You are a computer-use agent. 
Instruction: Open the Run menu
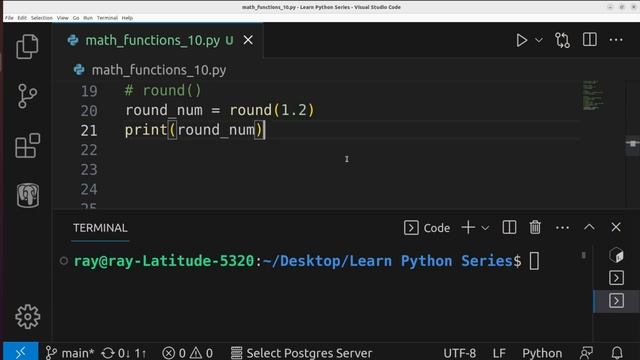tap(88, 18)
